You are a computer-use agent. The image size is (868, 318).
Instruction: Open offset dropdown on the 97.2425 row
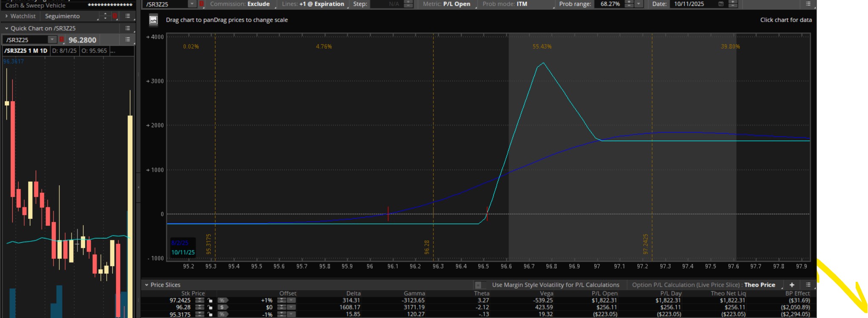click(291, 300)
